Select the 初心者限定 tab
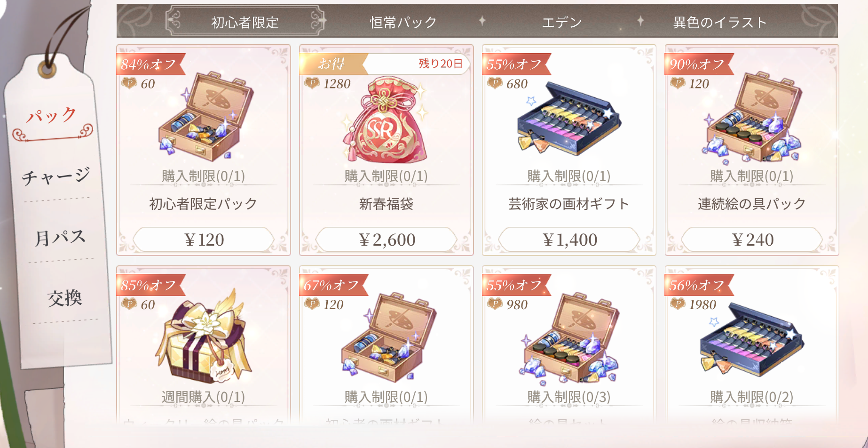Viewport: 868px width, 448px height. [x=245, y=22]
